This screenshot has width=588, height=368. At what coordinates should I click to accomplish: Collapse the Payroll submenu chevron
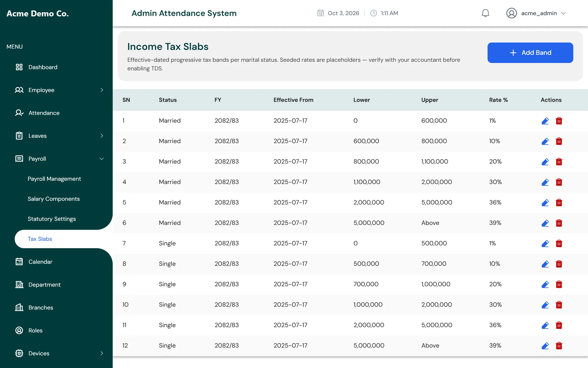(x=102, y=159)
